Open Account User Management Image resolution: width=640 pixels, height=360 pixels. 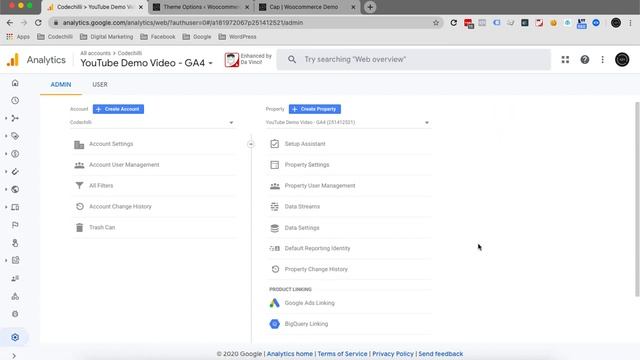(124, 165)
